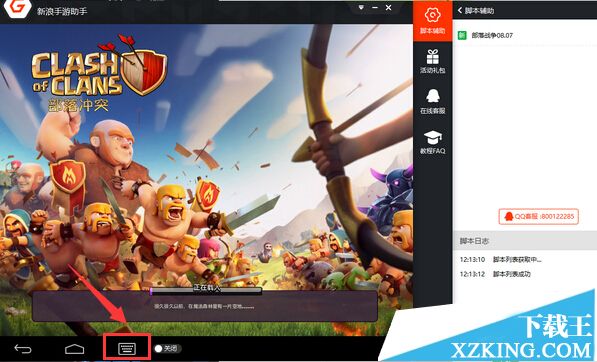This screenshot has height=362, width=597.
Task: Open the 活动礼包 gift pack icon
Action: pos(433,61)
